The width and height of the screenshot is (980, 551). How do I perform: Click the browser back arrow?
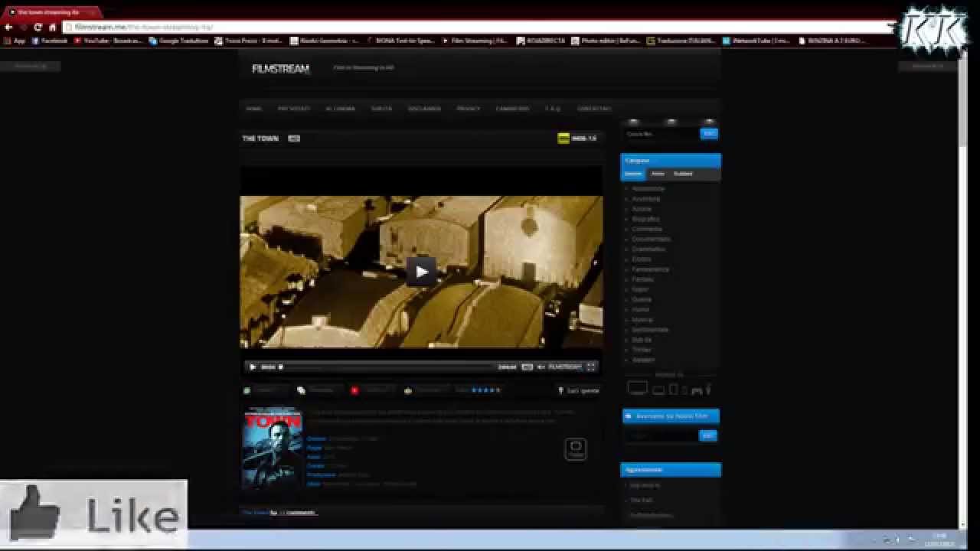(x=8, y=27)
